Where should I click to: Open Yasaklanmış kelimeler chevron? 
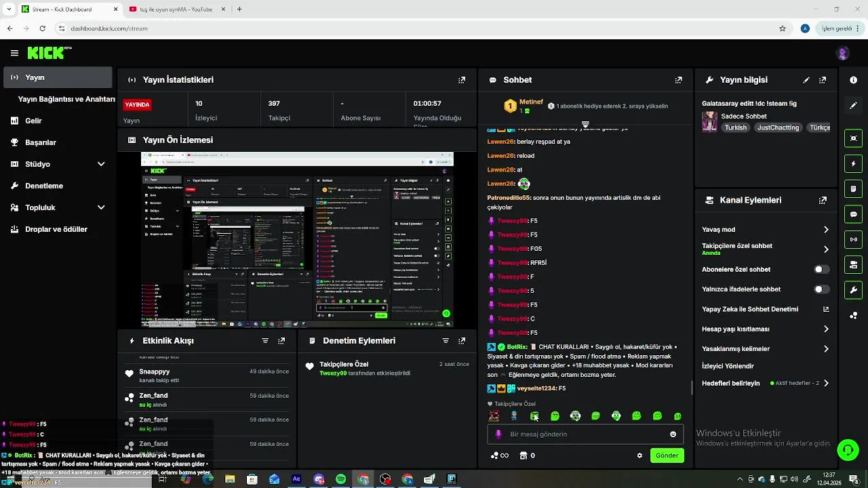pos(826,349)
